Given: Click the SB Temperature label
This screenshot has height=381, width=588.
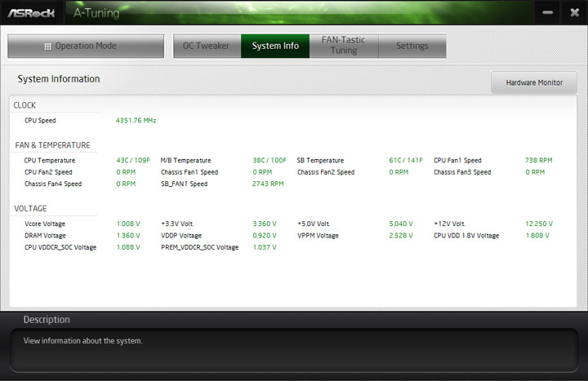Looking at the screenshot, I should pos(320,161).
